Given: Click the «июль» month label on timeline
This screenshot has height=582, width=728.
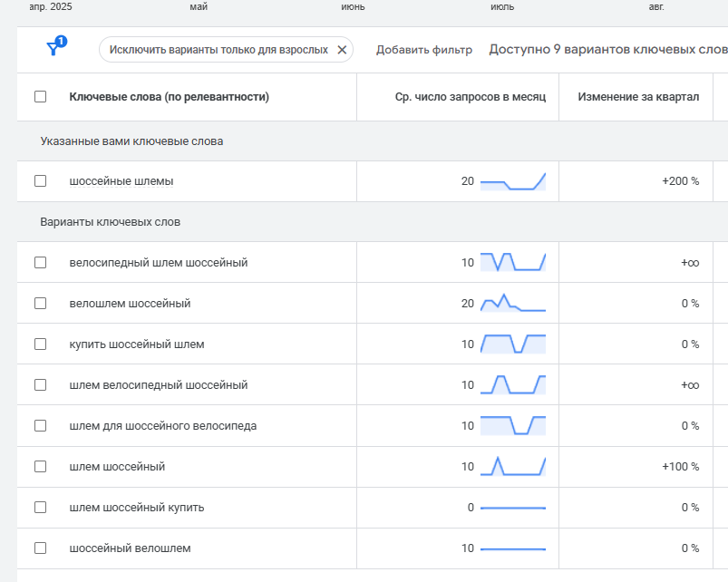Looking at the screenshot, I should coord(502,7).
